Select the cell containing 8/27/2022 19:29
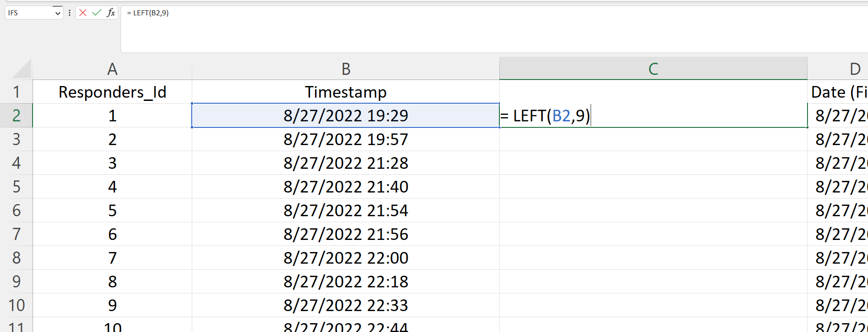This screenshot has height=332, width=868. tap(345, 115)
